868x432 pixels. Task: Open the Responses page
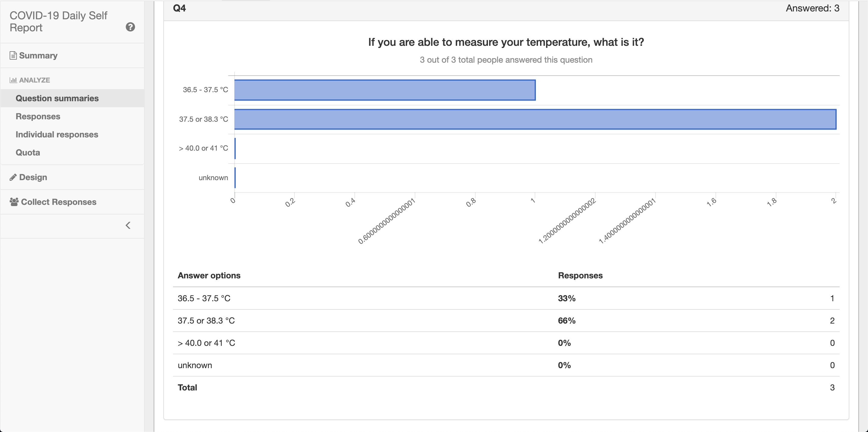pyautogui.click(x=38, y=117)
